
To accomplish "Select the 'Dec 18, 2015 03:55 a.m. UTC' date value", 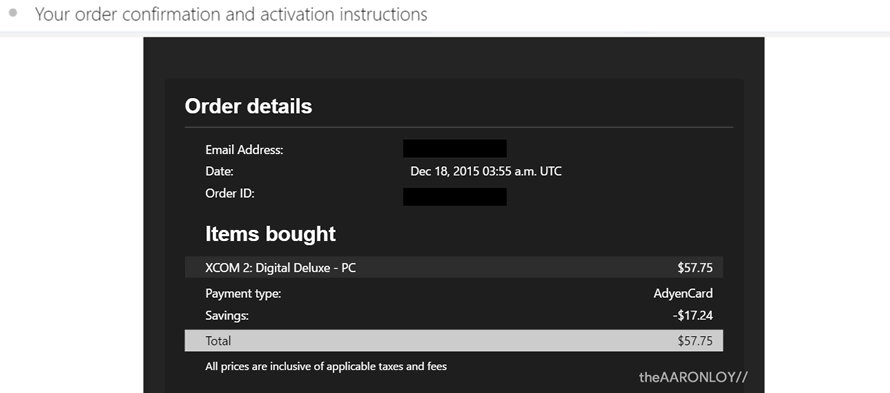I will [486, 172].
